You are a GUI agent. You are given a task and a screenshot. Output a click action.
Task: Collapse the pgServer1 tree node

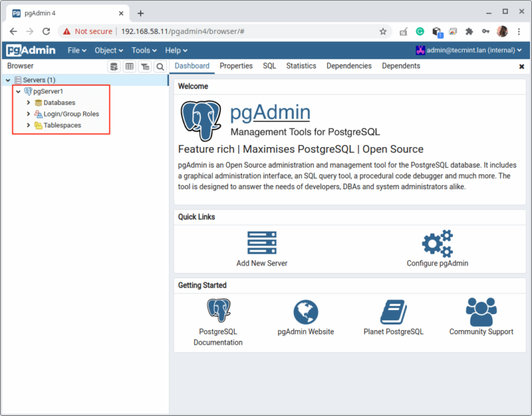coord(18,92)
